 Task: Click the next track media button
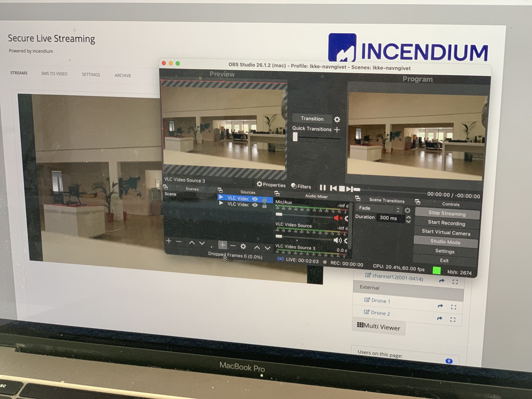pyautogui.click(x=350, y=189)
